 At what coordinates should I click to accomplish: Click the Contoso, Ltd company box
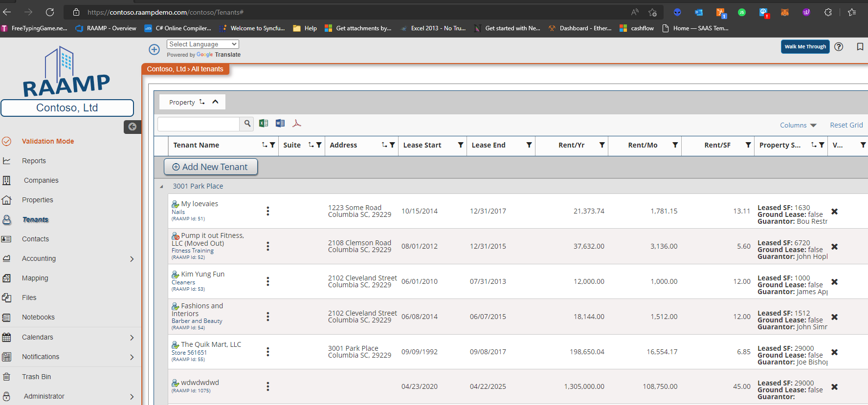pos(67,108)
